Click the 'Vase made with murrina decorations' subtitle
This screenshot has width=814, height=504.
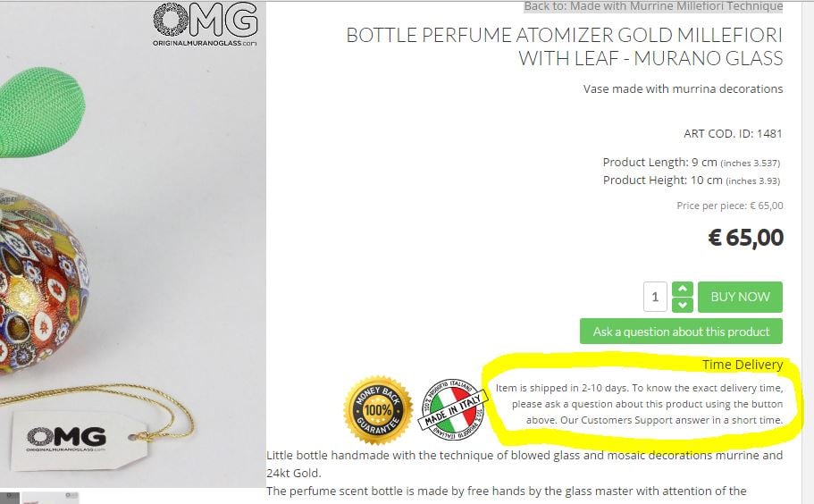[683, 88]
